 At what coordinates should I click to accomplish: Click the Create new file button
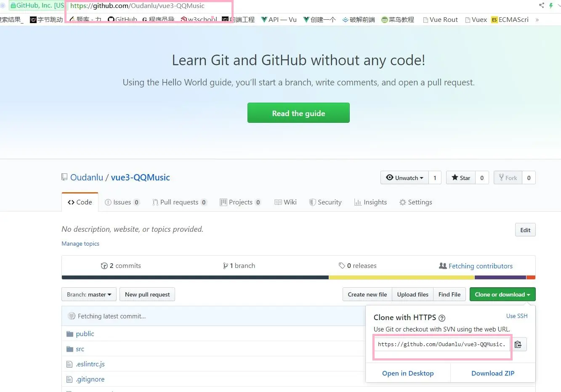point(367,294)
